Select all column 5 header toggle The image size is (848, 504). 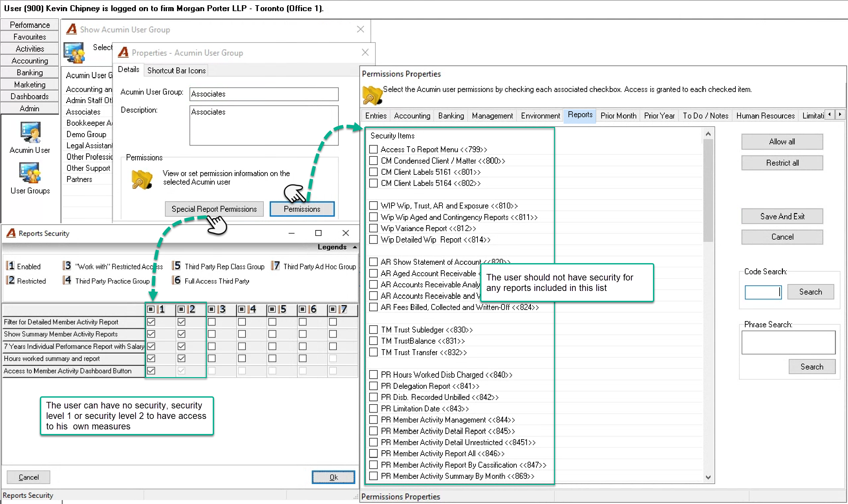click(272, 309)
